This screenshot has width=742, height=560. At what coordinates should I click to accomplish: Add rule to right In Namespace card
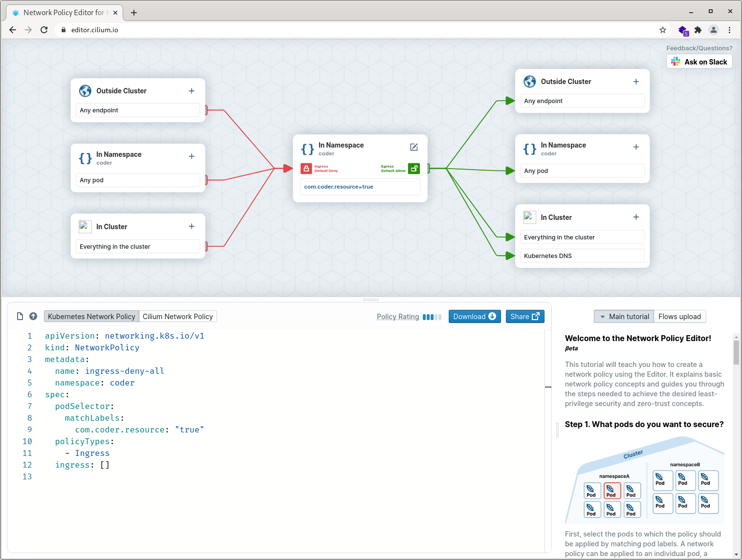[x=636, y=147]
